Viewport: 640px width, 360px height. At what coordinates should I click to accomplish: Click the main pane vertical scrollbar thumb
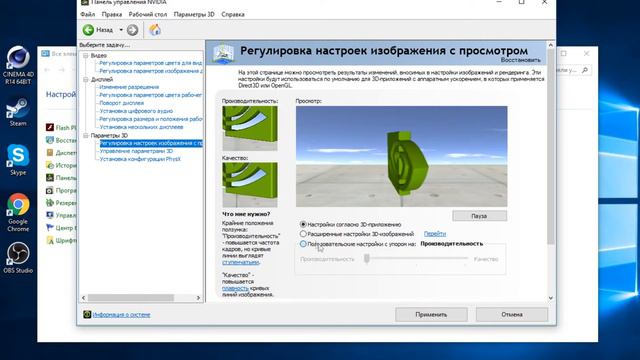pyautogui.click(x=551, y=147)
